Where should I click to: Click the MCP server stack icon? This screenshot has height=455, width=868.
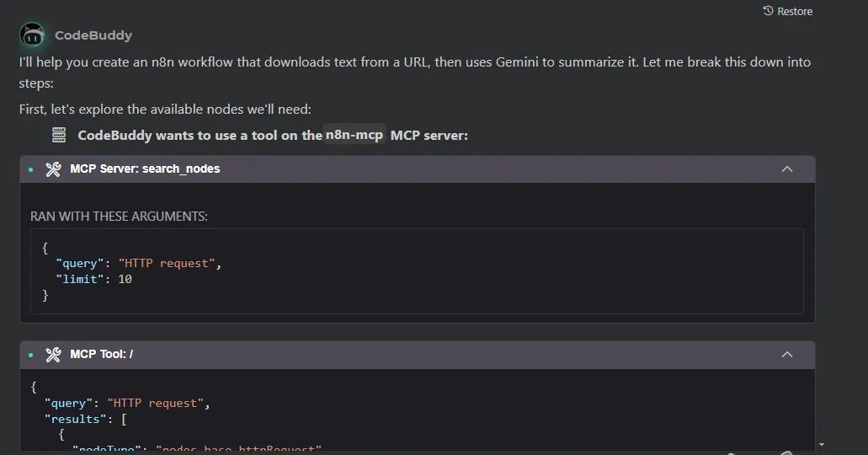click(x=59, y=135)
